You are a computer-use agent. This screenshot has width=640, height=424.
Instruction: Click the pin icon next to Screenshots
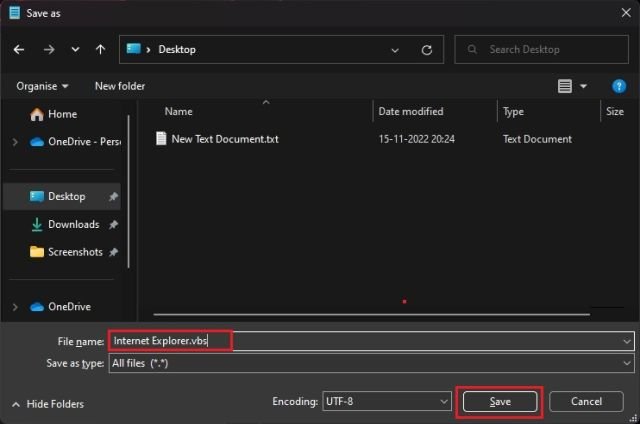coord(113,252)
